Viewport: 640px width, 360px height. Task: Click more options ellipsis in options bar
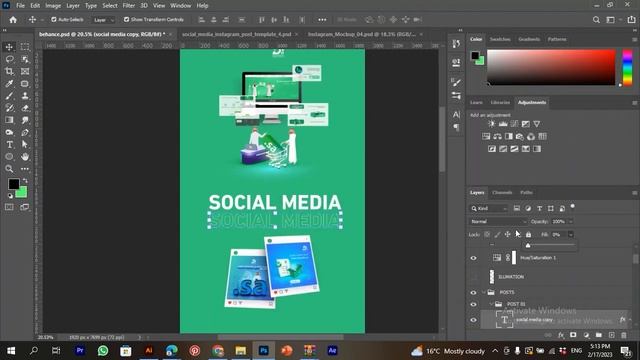pos(322,20)
